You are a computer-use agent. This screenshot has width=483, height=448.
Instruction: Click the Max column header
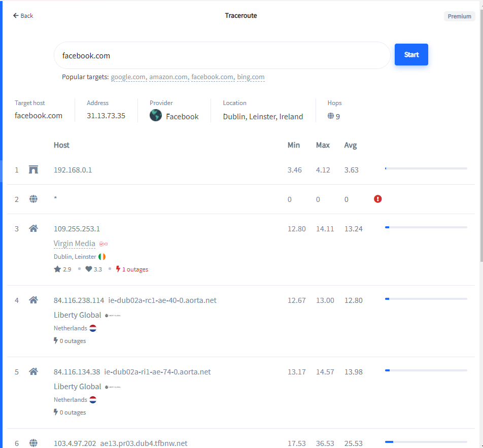pyautogui.click(x=323, y=145)
